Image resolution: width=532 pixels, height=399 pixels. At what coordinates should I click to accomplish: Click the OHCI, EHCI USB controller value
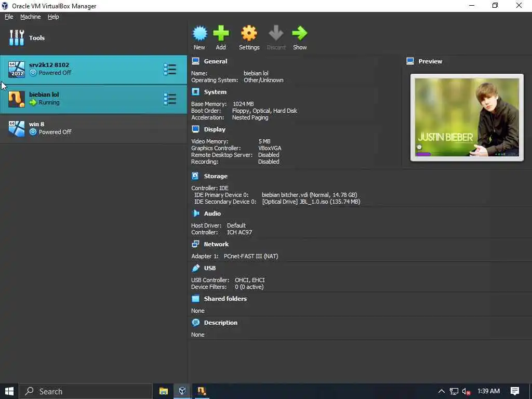250,280
